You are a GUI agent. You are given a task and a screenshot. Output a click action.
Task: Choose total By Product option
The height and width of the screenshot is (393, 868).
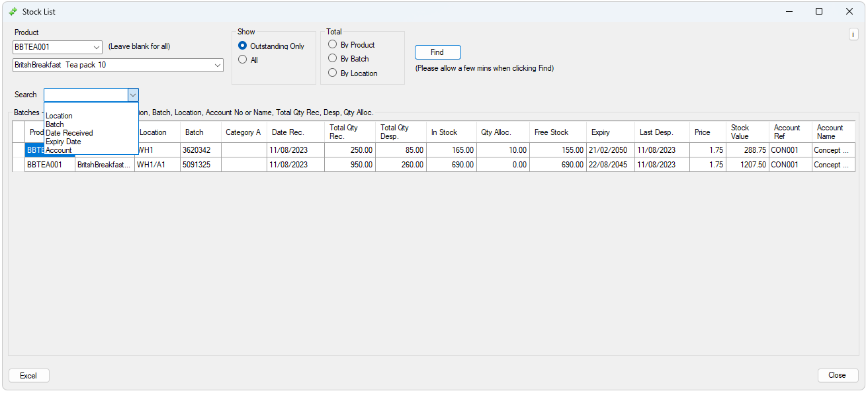tap(333, 44)
